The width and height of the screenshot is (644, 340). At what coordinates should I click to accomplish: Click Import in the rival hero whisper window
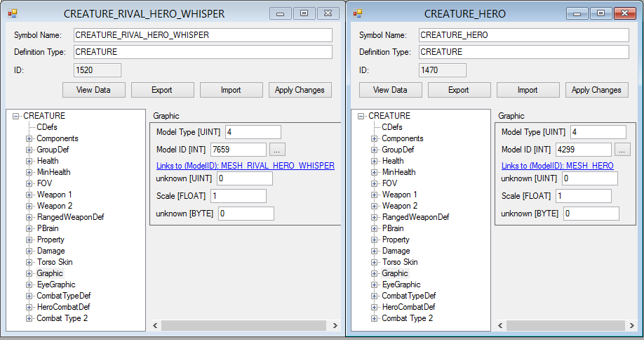click(231, 90)
